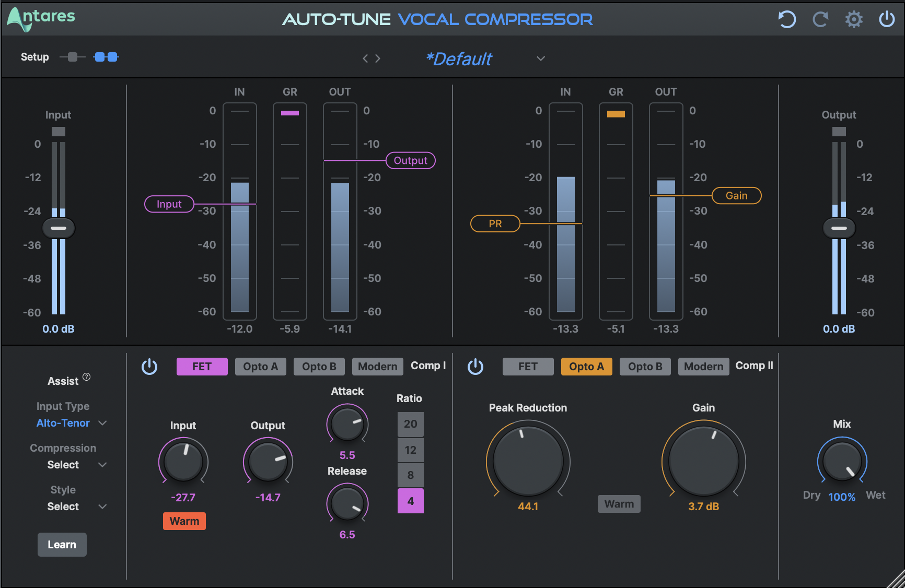The width and height of the screenshot is (905, 588).
Task: Power off the Comp II module
Action: click(x=475, y=366)
